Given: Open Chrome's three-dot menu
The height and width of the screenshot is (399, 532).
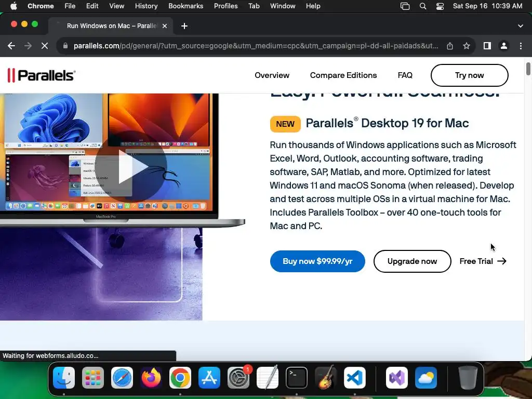Looking at the screenshot, I should 521,46.
